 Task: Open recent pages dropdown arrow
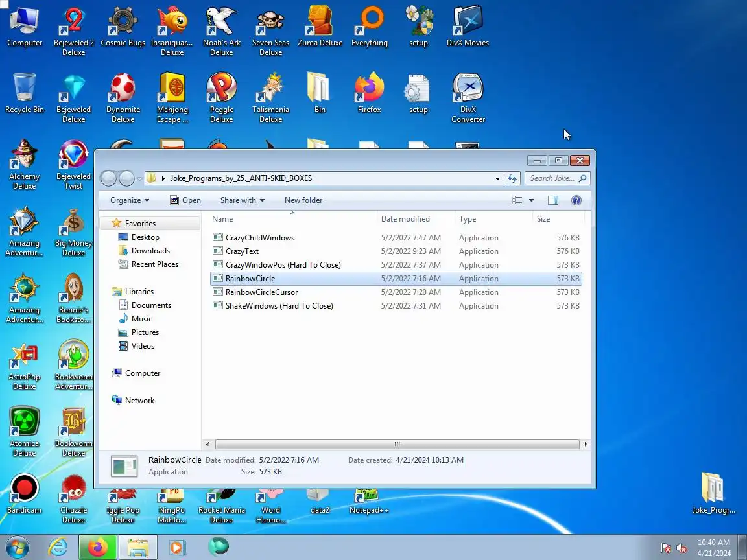click(139, 179)
